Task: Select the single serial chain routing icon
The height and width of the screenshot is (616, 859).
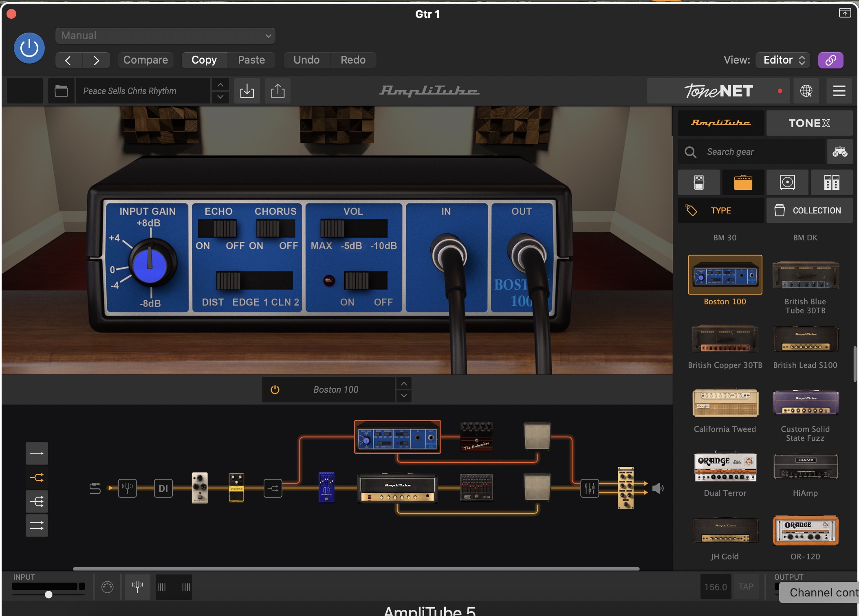Action: coord(37,453)
